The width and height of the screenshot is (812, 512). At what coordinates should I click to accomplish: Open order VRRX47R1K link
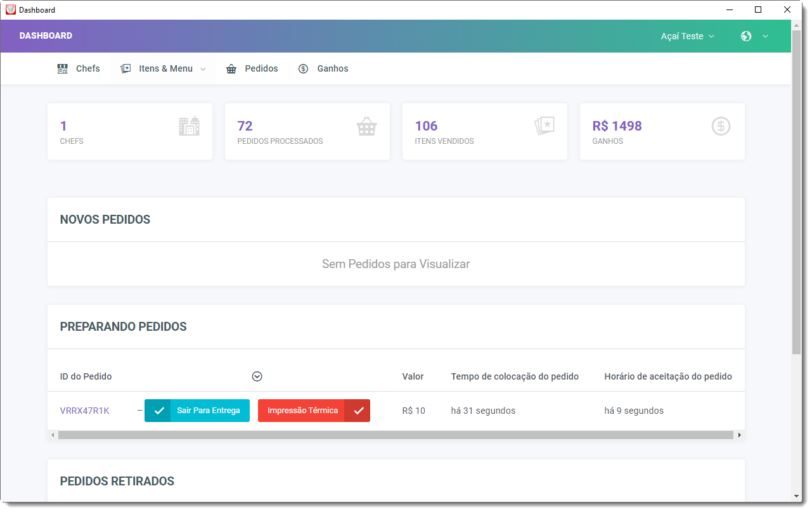pyautogui.click(x=84, y=411)
